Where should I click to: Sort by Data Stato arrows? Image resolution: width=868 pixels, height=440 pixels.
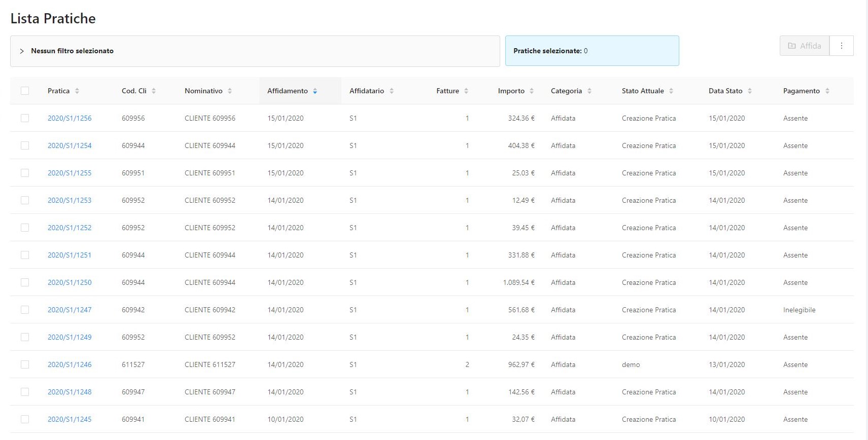(x=750, y=91)
